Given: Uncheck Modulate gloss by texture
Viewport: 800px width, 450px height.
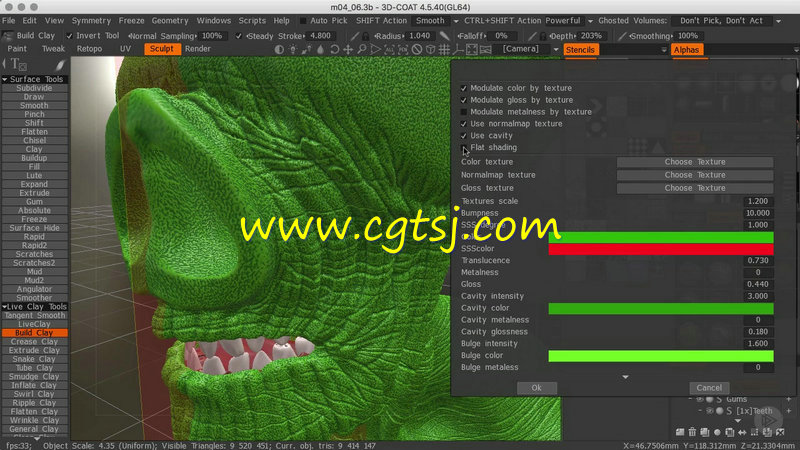Looking at the screenshot, I should (x=464, y=100).
